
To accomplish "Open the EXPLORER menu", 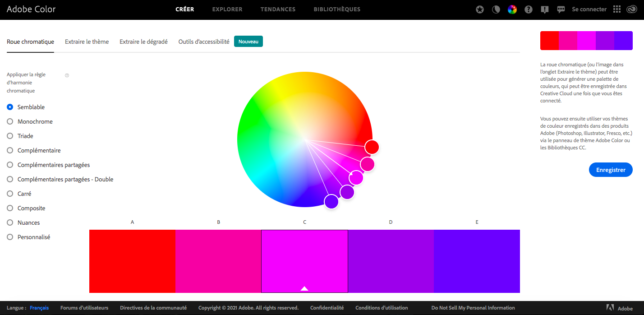I will tap(227, 9).
